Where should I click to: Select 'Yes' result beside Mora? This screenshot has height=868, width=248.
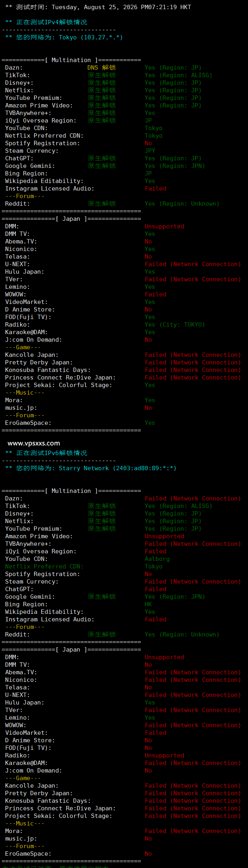click(x=150, y=400)
